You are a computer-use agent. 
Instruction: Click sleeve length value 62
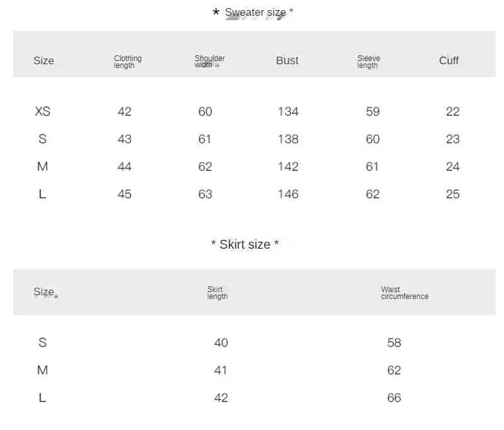[x=372, y=194]
